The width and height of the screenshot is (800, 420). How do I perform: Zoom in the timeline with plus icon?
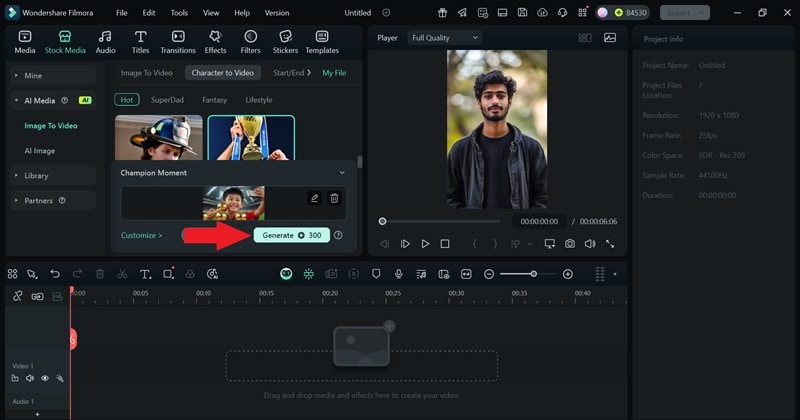pyautogui.click(x=567, y=274)
